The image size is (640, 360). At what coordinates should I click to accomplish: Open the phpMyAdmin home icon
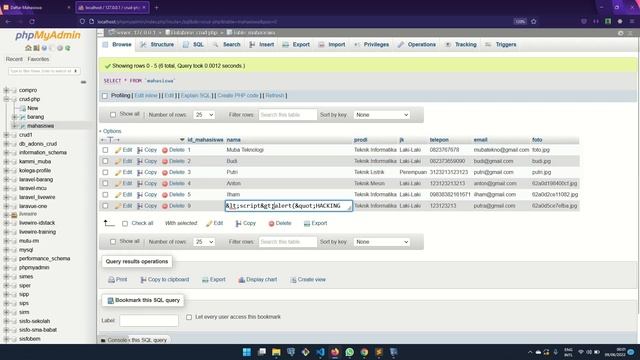tap(28, 48)
